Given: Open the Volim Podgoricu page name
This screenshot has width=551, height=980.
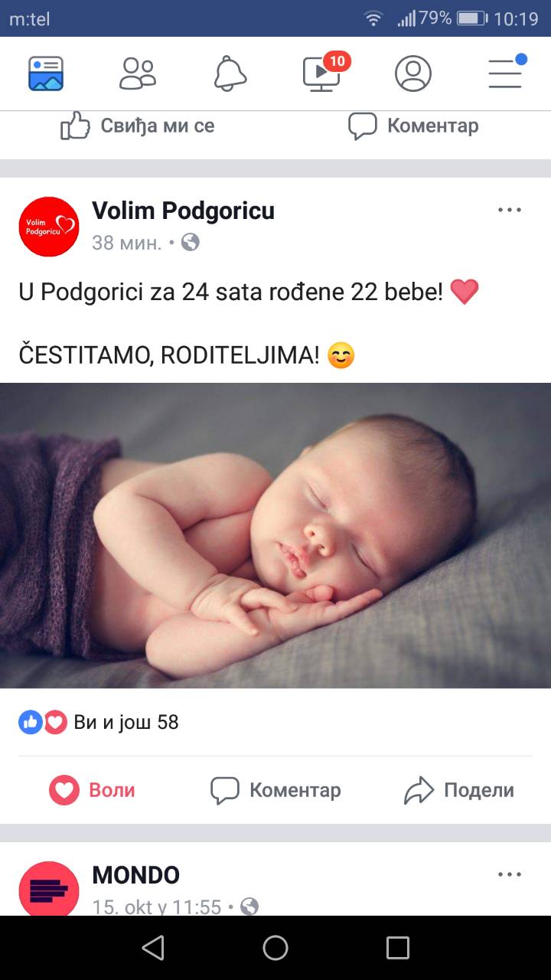Looking at the screenshot, I should (x=183, y=211).
